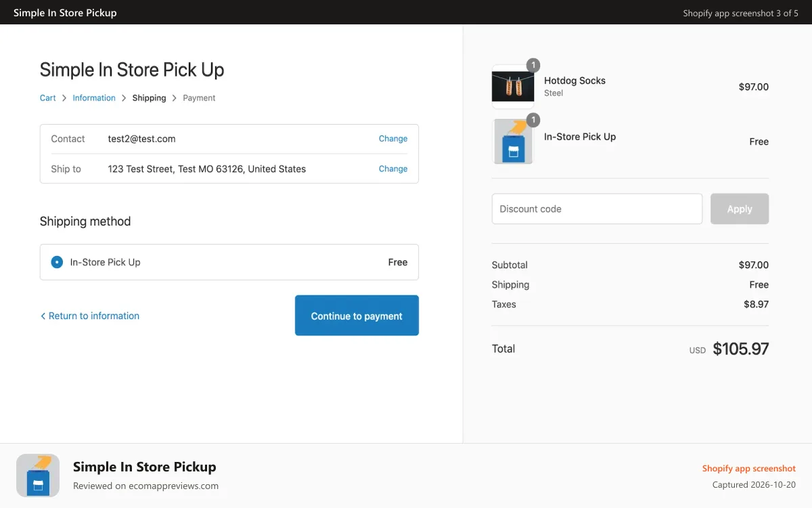
Task: Click the USD currency label
Action: pos(698,351)
